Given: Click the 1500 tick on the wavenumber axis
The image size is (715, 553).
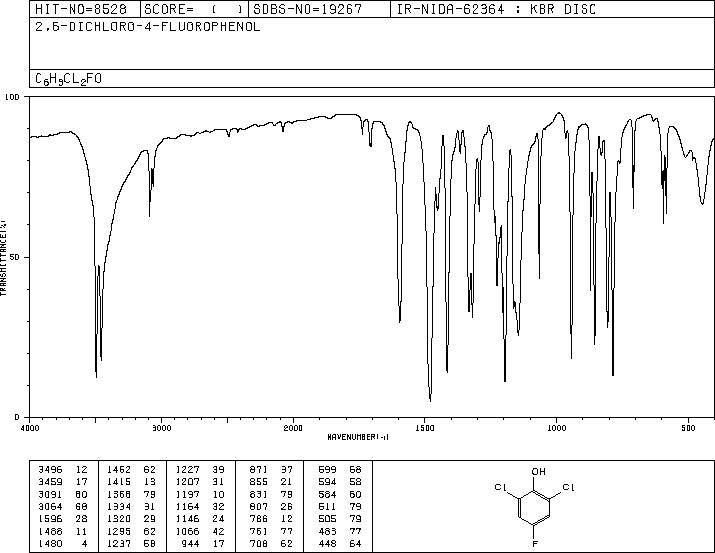Looking at the screenshot, I should tap(425, 428).
